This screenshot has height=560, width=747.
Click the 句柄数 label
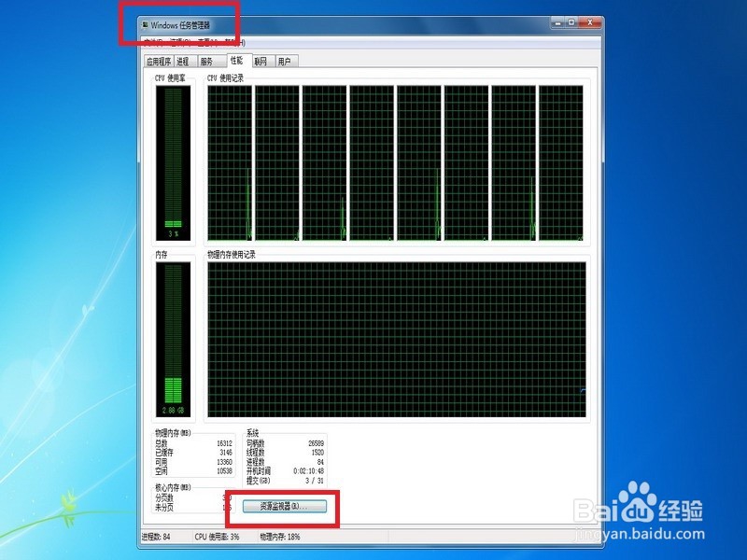click(x=255, y=443)
